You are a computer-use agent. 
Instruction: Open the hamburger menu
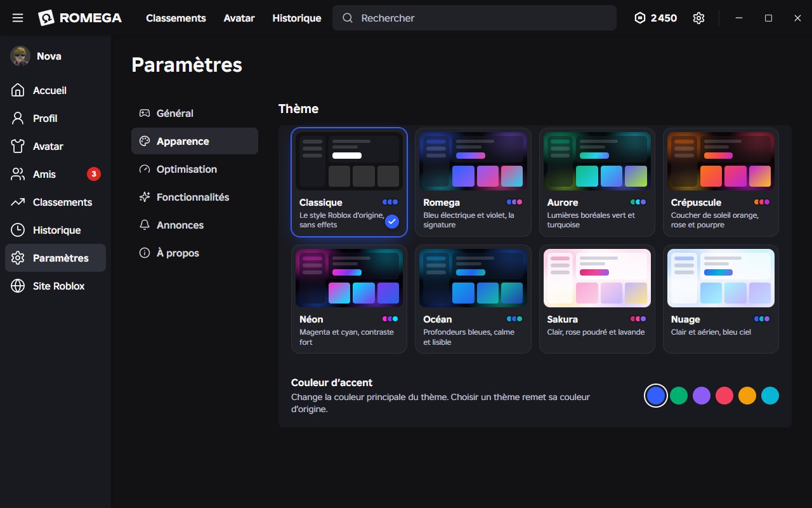(18, 18)
